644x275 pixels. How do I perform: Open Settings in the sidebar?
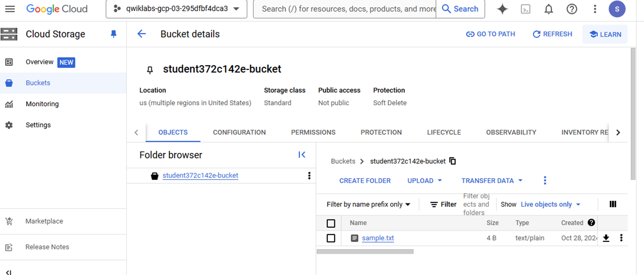(x=63, y=125)
